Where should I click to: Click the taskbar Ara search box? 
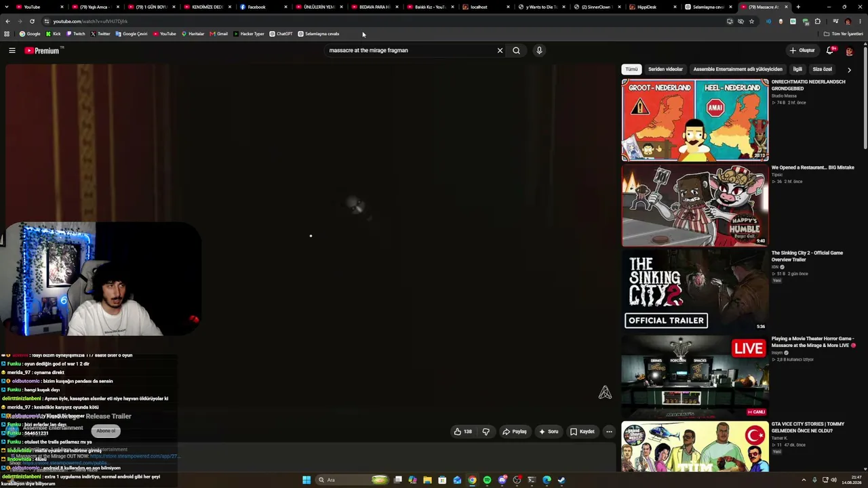(353, 480)
